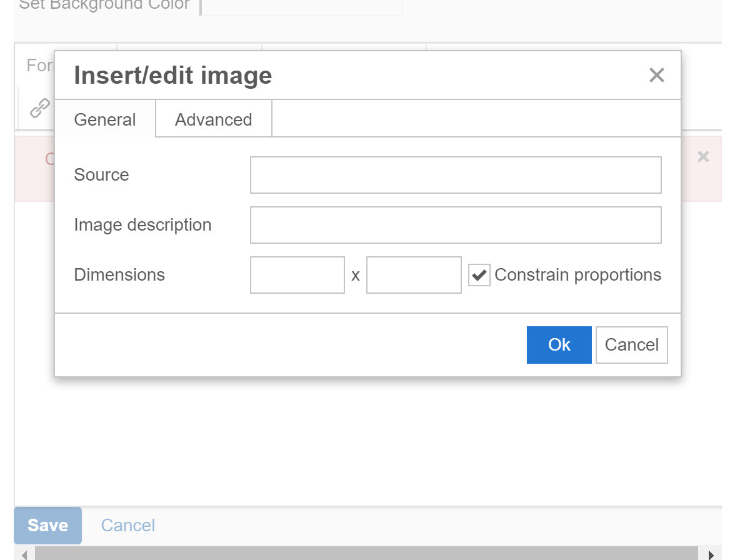
Task: Select the General tab
Action: [104, 119]
